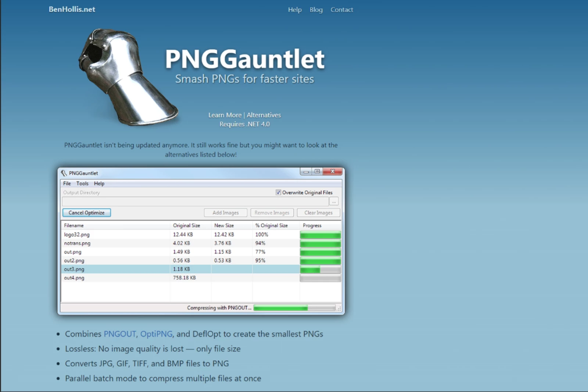Click the Remove Images button
The image size is (588, 392).
(x=272, y=213)
